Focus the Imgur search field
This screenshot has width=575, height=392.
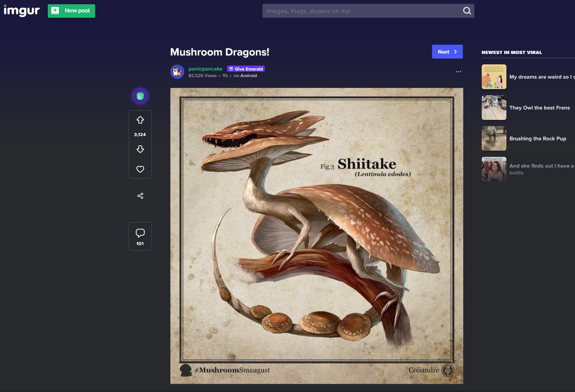(x=368, y=11)
